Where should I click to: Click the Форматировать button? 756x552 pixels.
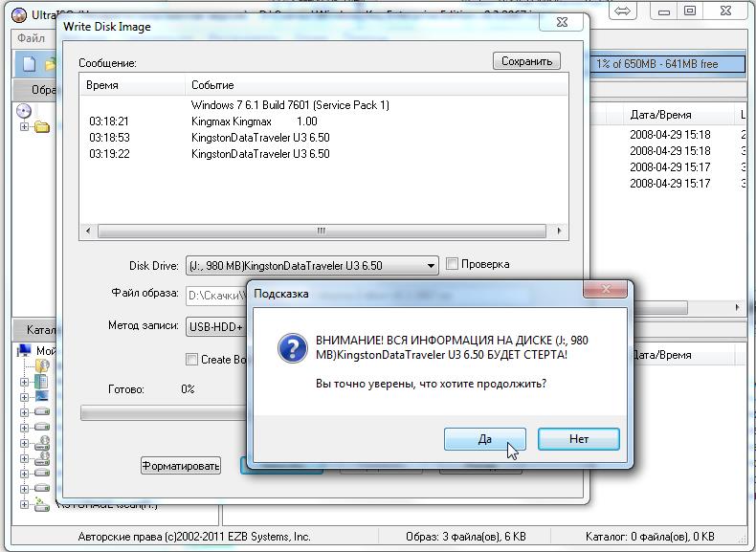181,466
